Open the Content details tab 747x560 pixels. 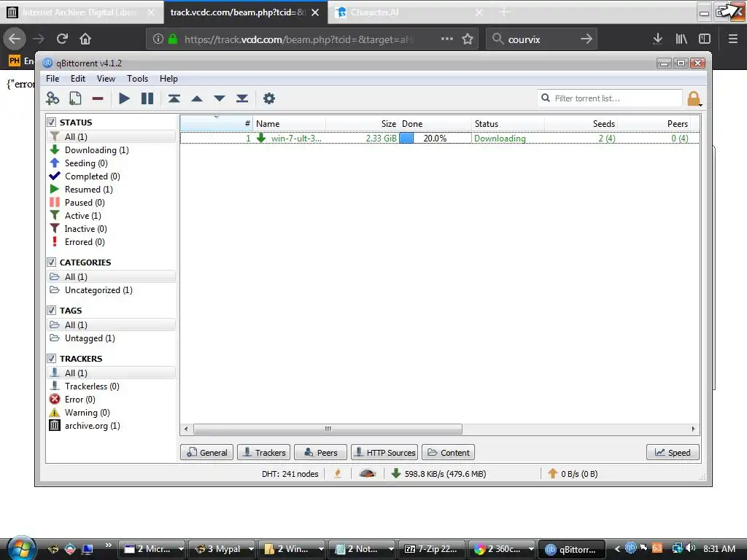coord(449,452)
